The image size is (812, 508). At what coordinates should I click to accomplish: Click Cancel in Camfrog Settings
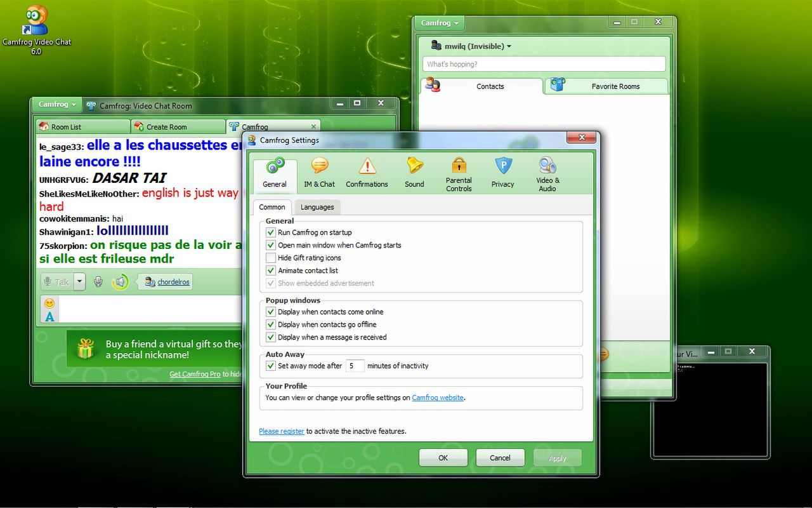click(x=500, y=458)
